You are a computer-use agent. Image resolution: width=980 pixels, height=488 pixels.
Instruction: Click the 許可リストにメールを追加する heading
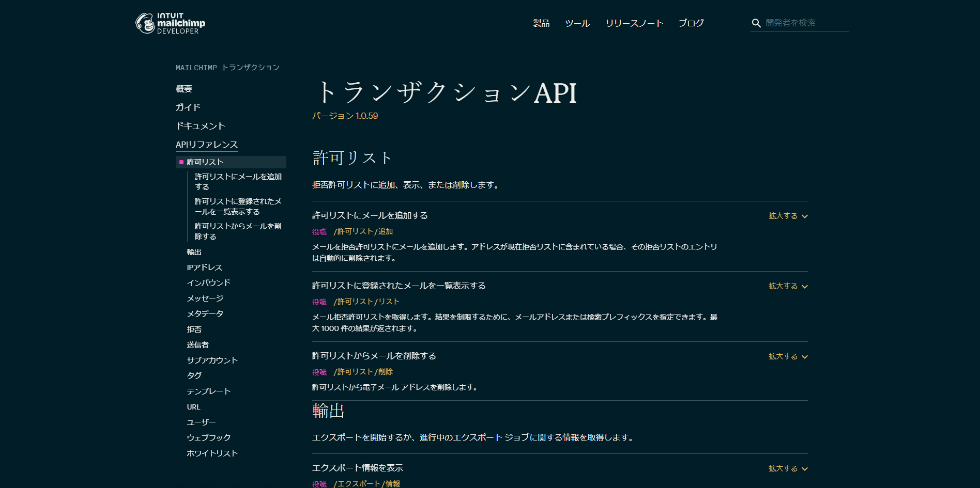[x=370, y=215]
